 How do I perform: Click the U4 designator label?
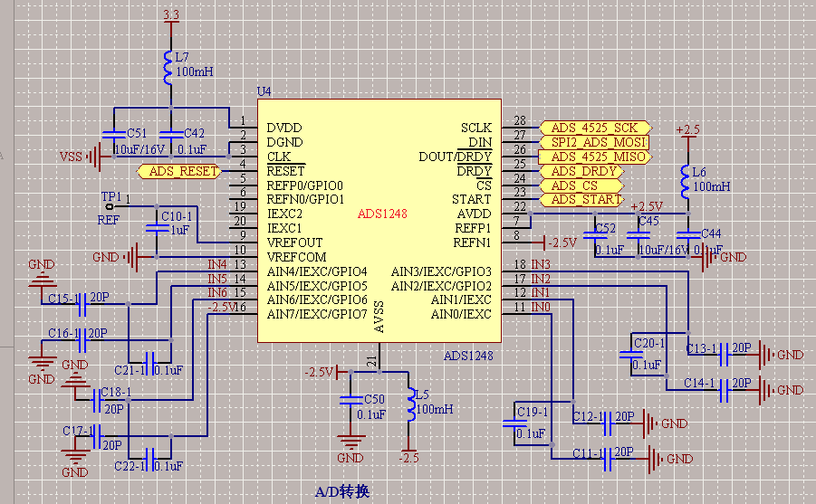(264, 91)
